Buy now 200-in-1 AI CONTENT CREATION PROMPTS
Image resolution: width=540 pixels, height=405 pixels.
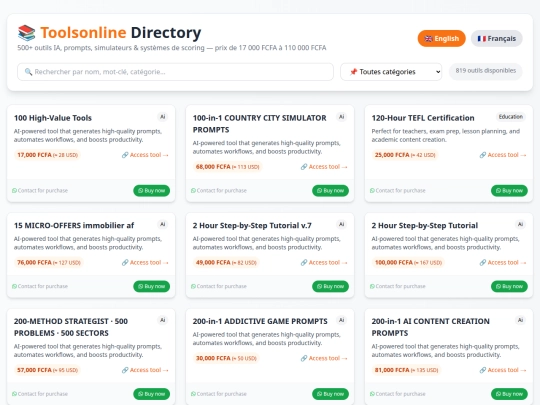click(509, 394)
